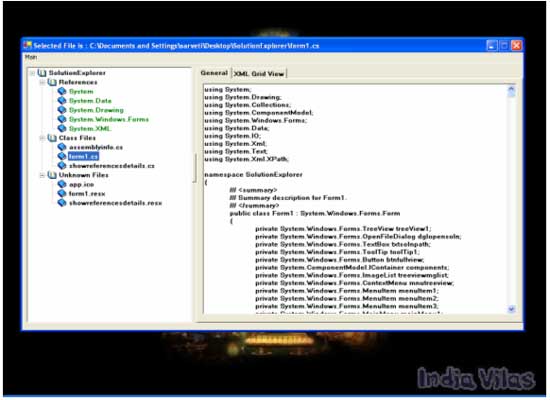Viewport: 550px width, 400px height.
Task: Click the OpenFileDialog dlgopensoln declaration line
Action: [x=358, y=236]
